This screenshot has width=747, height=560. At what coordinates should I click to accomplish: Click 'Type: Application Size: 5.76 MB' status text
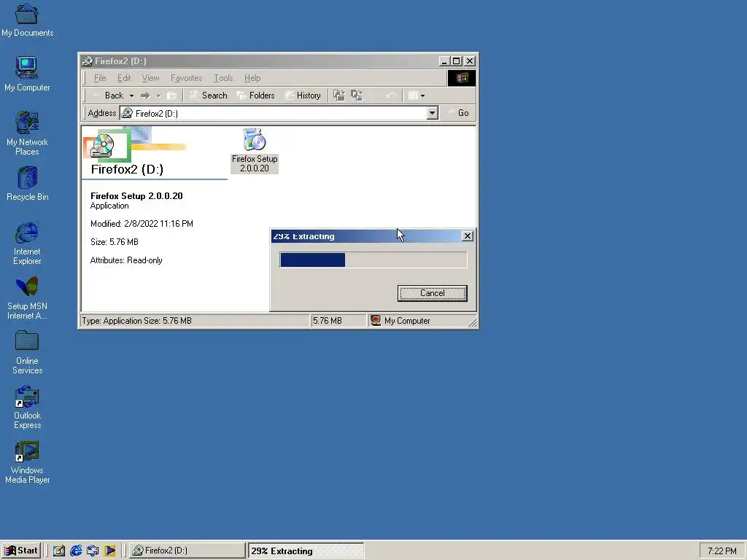point(136,321)
